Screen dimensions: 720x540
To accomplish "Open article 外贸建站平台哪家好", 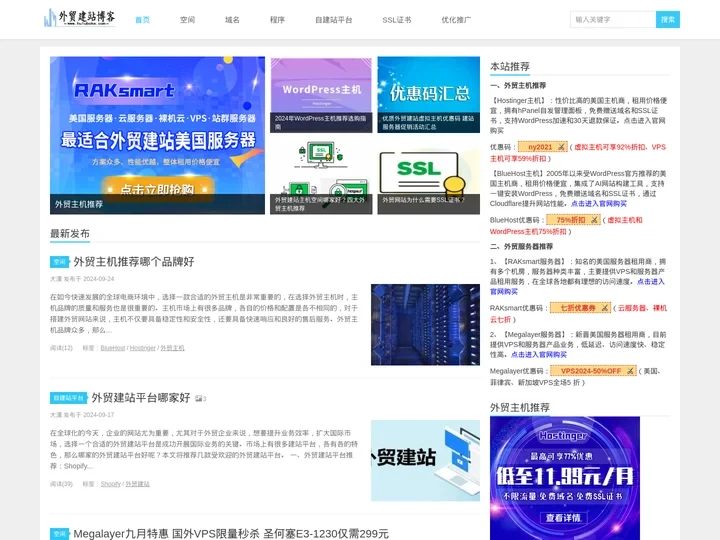I will coord(141,398).
